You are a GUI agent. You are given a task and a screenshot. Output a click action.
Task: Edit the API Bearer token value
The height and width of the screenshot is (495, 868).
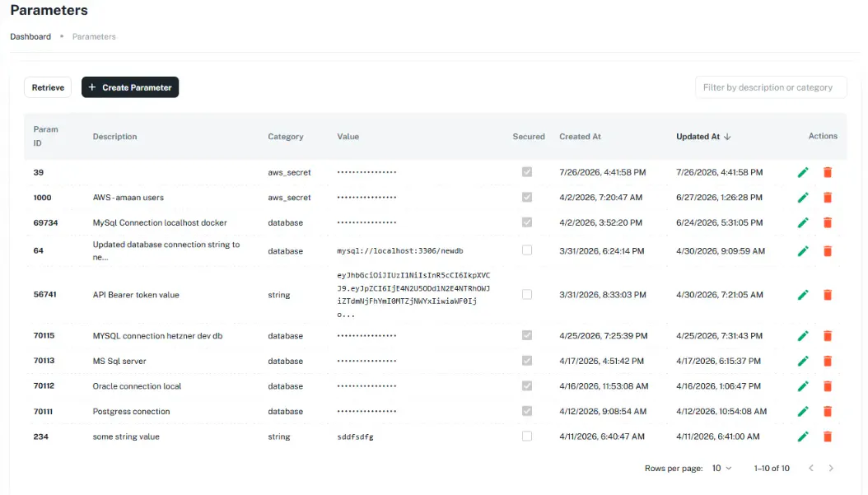pyautogui.click(x=803, y=295)
